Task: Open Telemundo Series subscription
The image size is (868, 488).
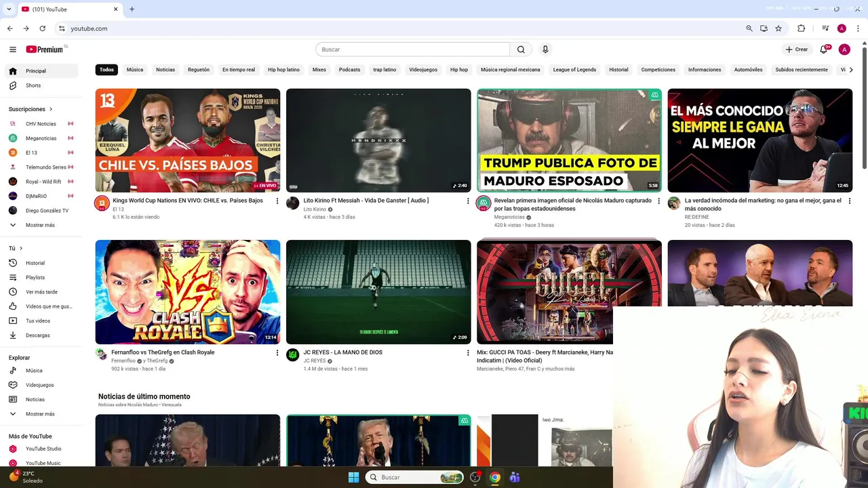Action: click(41, 167)
